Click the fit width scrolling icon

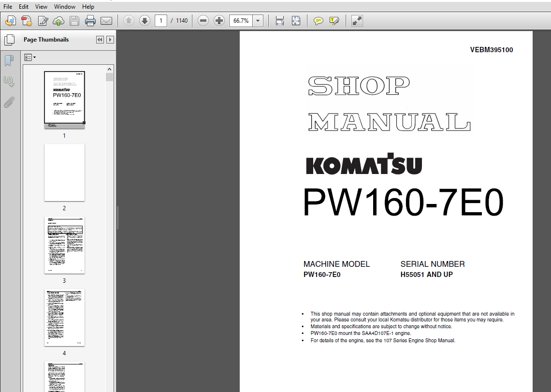(280, 21)
